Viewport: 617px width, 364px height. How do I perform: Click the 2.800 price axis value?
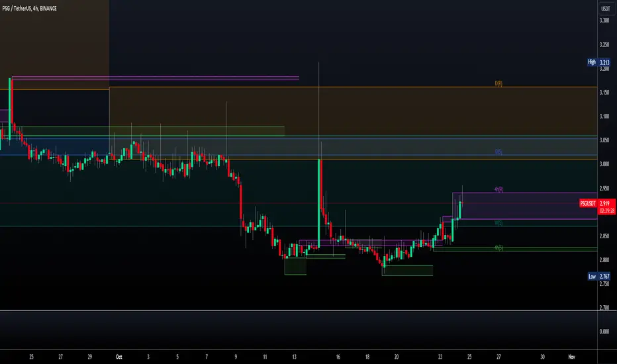click(604, 260)
